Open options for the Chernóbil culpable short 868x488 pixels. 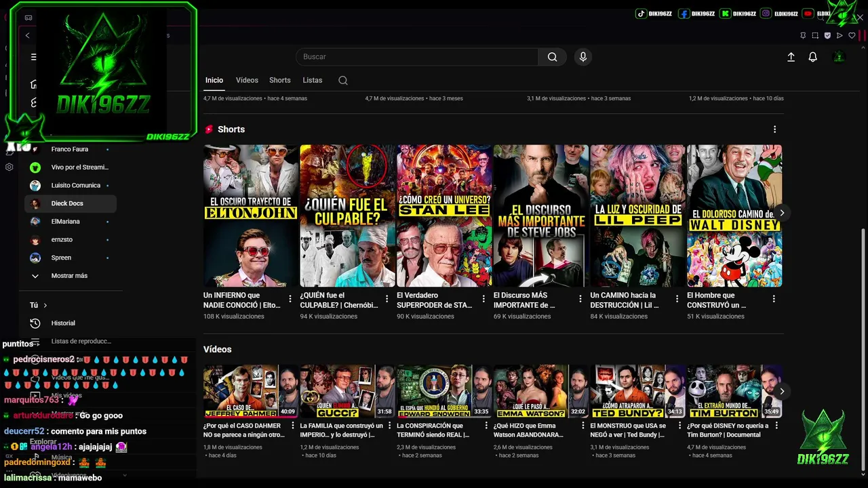387,299
